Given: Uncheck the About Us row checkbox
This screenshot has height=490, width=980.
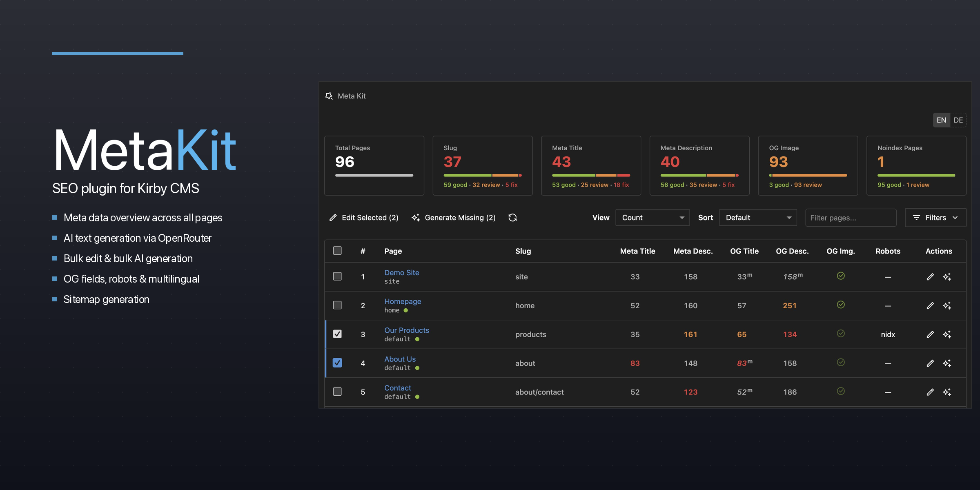Looking at the screenshot, I should pos(337,363).
